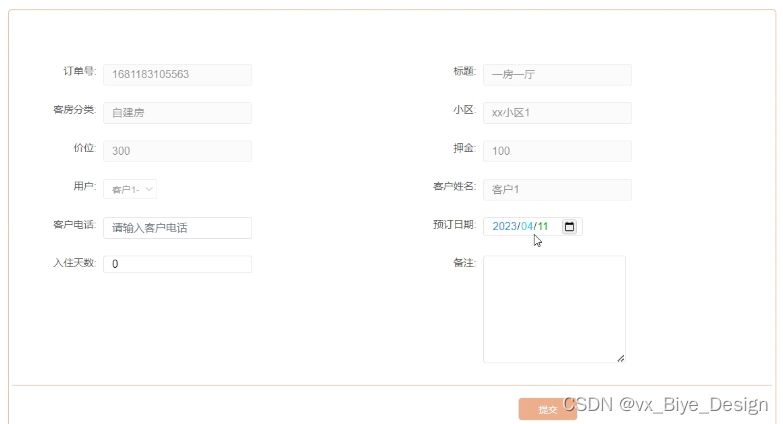783x424 pixels.
Task: Select the year 2023 in date field
Action: click(x=504, y=226)
